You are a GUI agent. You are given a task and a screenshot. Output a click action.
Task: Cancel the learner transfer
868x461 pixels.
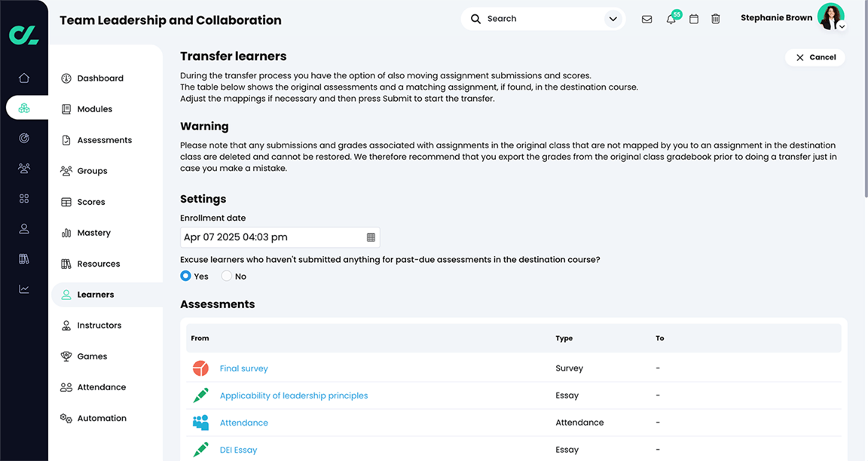click(x=815, y=57)
